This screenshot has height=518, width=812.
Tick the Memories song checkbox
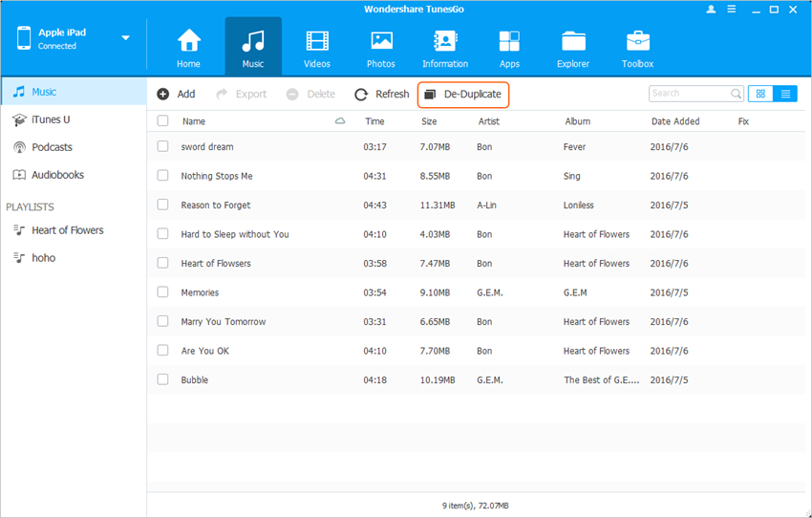(162, 292)
